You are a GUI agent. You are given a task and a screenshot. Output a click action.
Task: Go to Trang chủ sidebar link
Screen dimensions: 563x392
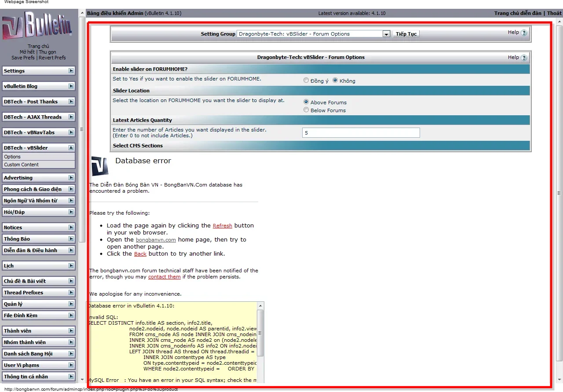coord(38,46)
